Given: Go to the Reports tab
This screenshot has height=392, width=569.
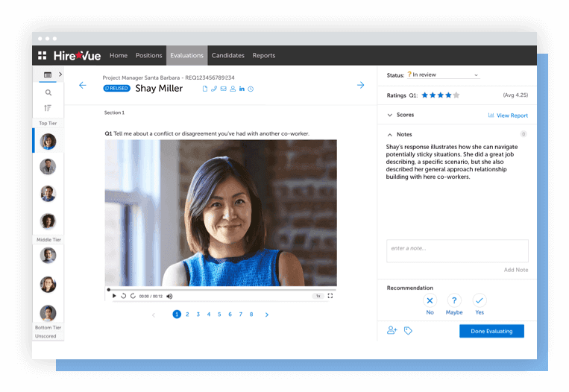Looking at the screenshot, I should pos(264,55).
